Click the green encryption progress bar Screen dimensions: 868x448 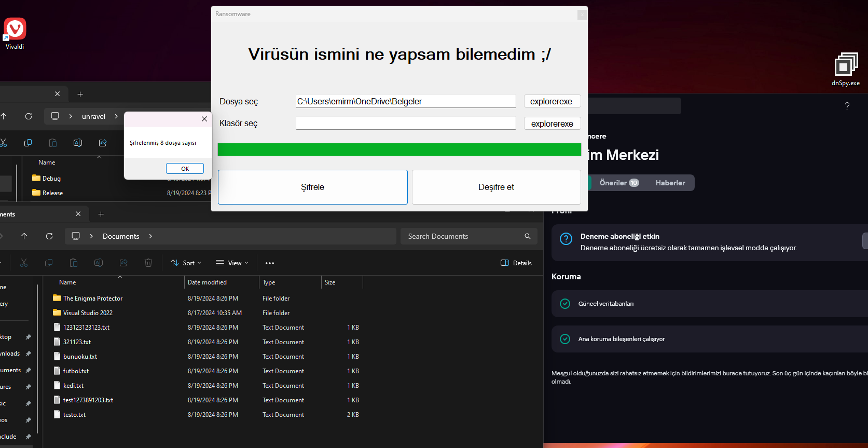[399, 150]
